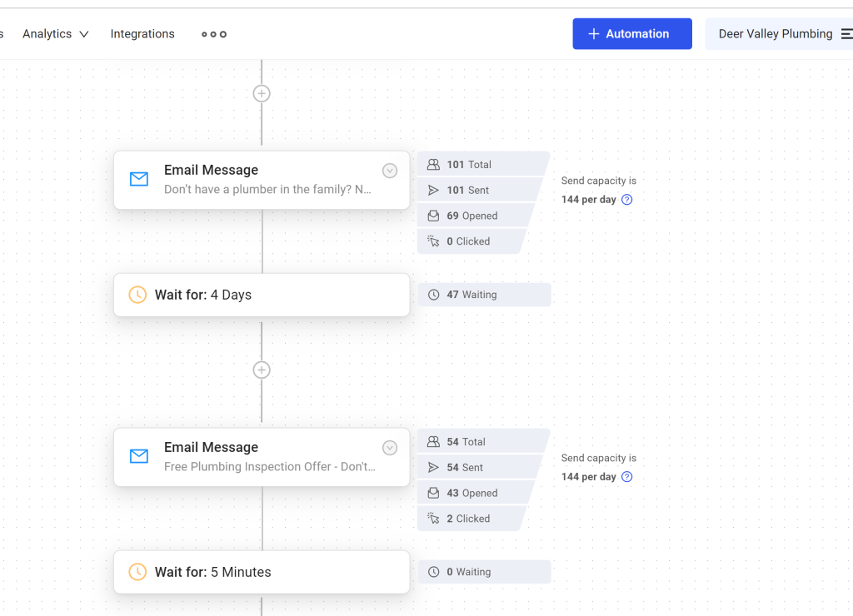
Task: View the 101 Sent stat
Action: click(480, 191)
